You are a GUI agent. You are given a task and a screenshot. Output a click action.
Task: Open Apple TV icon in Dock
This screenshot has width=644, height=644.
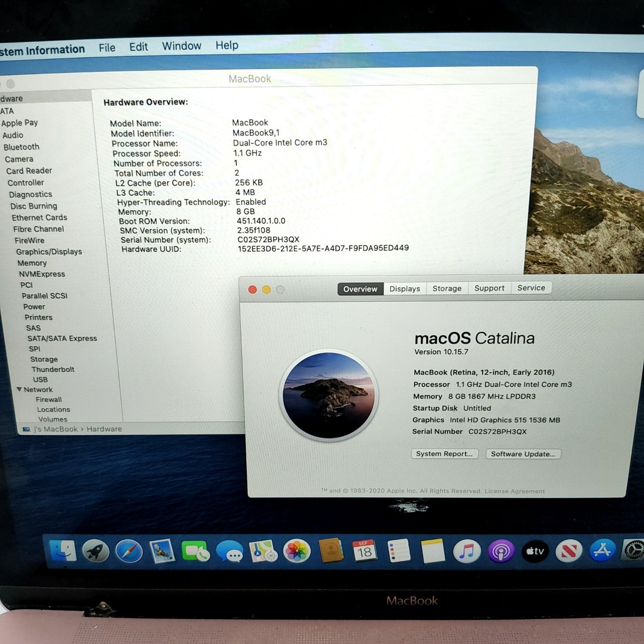pyautogui.click(x=535, y=551)
